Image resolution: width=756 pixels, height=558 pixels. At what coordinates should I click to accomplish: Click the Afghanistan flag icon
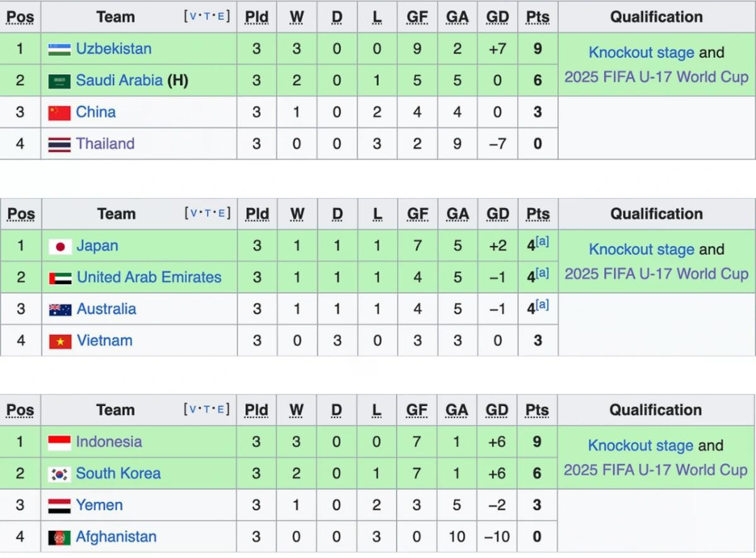point(59,537)
